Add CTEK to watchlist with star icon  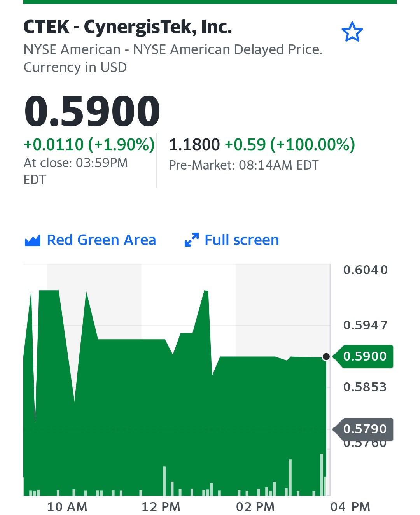click(352, 32)
